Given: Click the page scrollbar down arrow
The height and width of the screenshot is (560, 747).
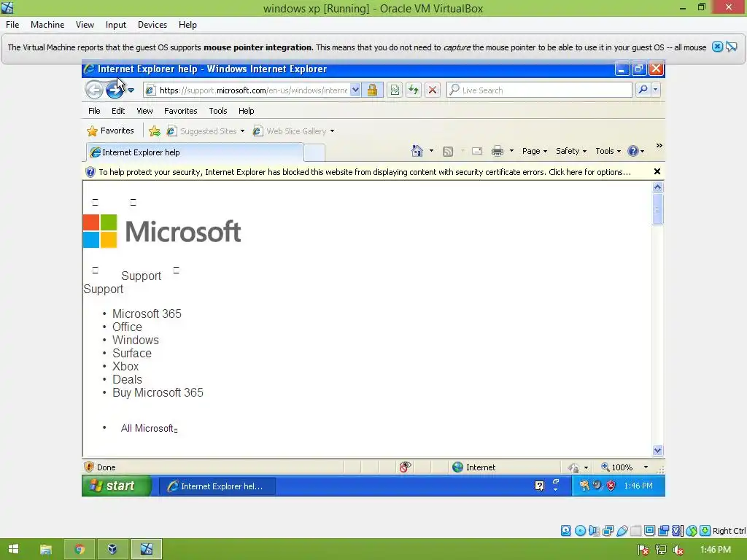Looking at the screenshot, I should [x=657, y=451].
